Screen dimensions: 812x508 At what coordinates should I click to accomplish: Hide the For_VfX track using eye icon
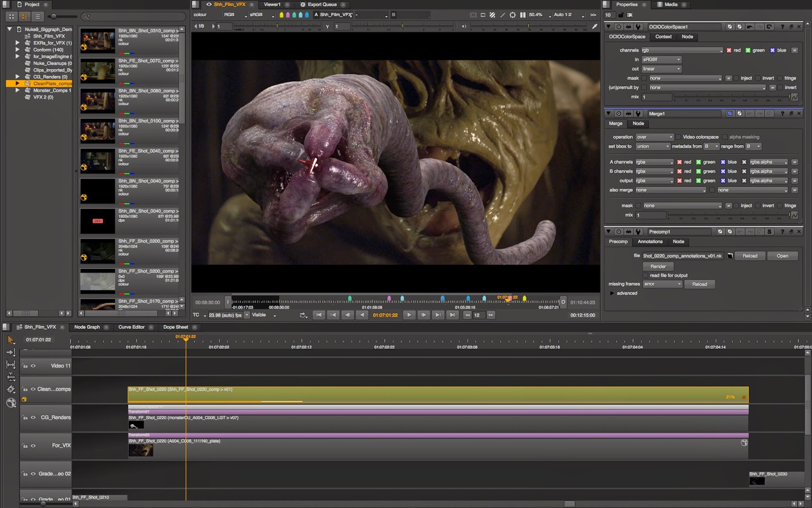point(33,446)
